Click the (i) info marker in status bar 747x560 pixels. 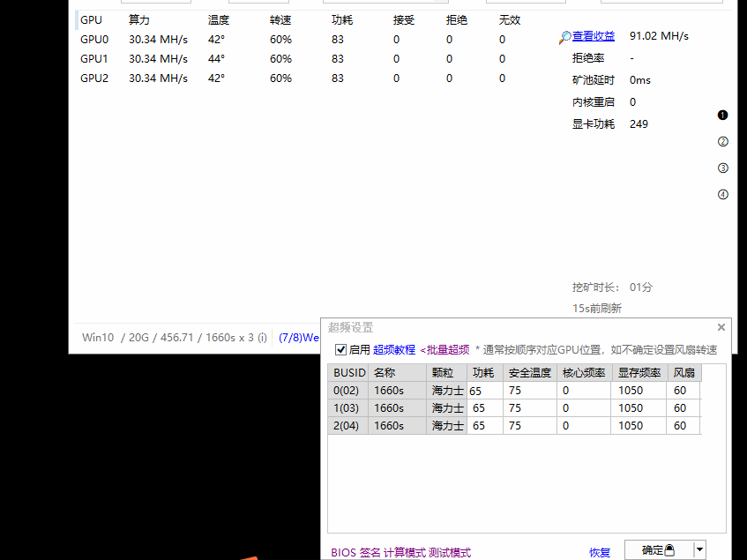tap(262, 338)
